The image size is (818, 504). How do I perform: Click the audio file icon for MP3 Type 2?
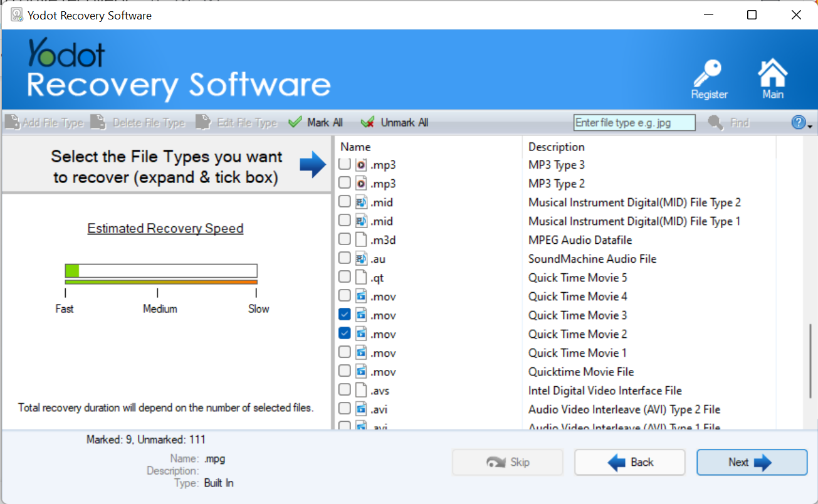pyautogui.click(x=360, y=184)
